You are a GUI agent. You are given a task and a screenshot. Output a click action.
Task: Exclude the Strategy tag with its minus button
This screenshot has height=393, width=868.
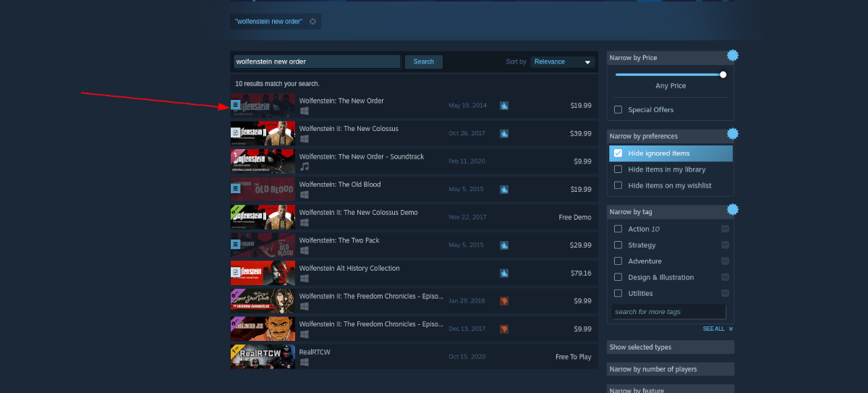[725, 245]
